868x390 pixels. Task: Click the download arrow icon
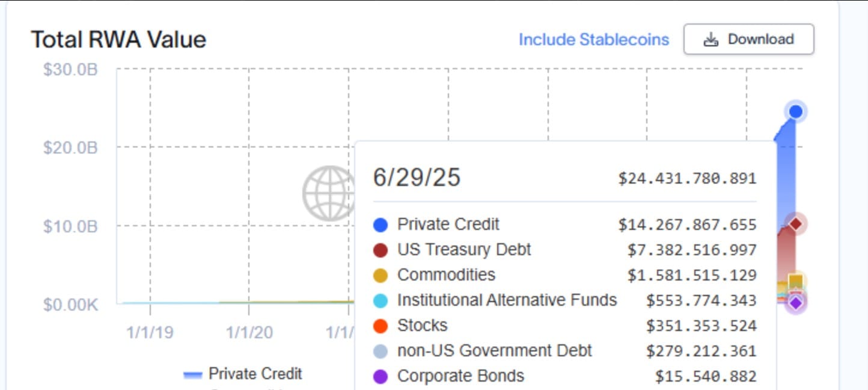(x=711, y=40)
